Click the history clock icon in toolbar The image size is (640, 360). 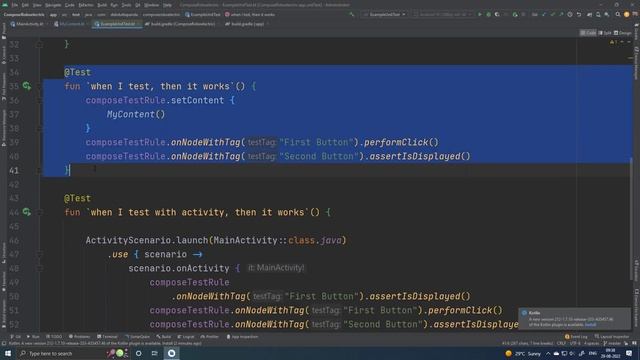coord(570,14)
